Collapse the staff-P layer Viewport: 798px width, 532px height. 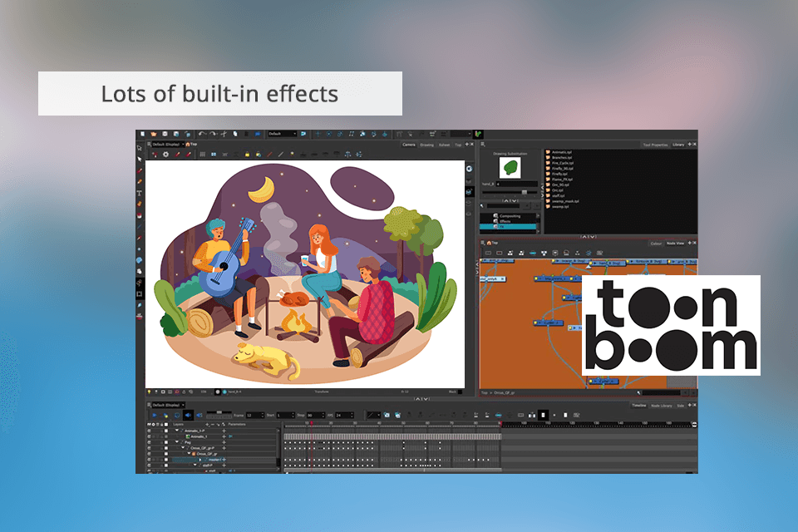(x=195, y=465)
